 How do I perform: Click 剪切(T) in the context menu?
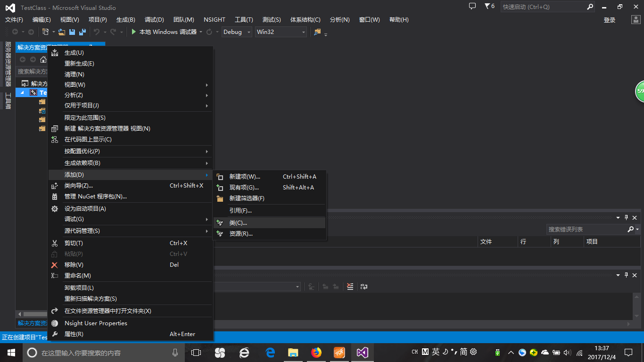coord(131,243)
